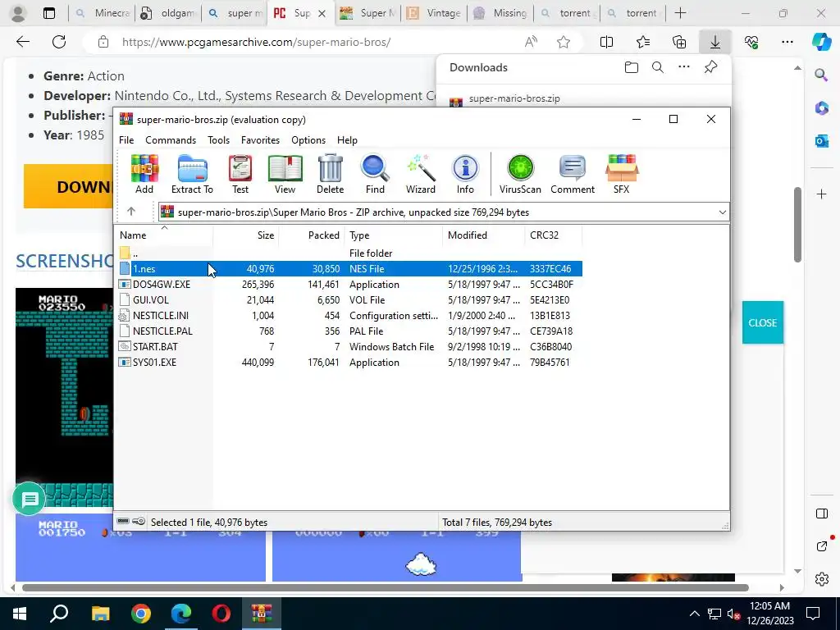Screen dimensions: 840x630
Task: Switch to the Vintage browser tab
Action: [434, 13]
